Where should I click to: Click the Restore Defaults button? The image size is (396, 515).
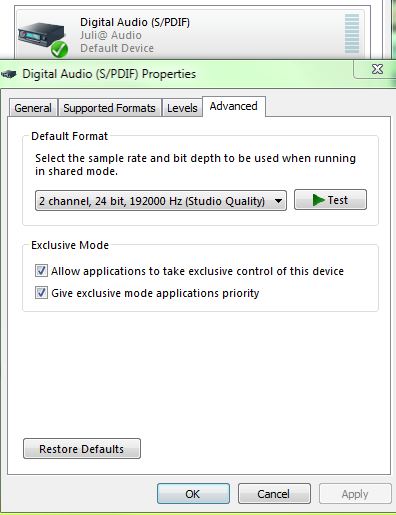pos(82,449)
